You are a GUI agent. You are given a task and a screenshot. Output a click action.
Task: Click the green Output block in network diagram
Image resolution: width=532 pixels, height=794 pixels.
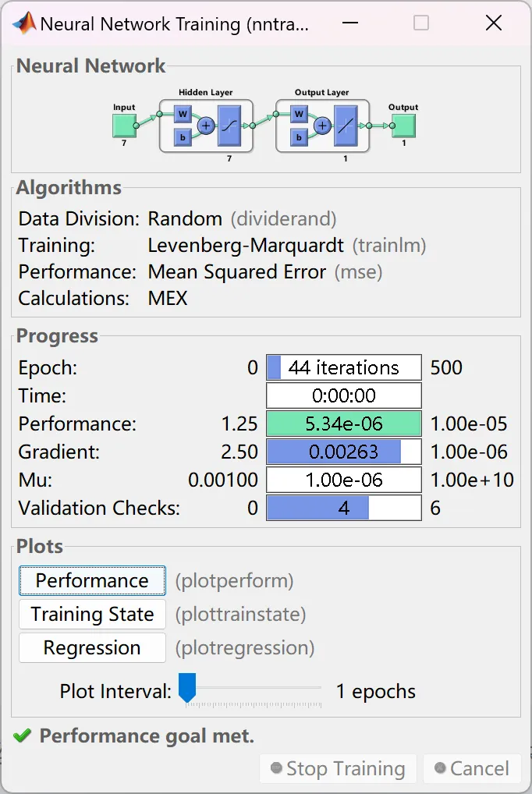tap(403, 125)
